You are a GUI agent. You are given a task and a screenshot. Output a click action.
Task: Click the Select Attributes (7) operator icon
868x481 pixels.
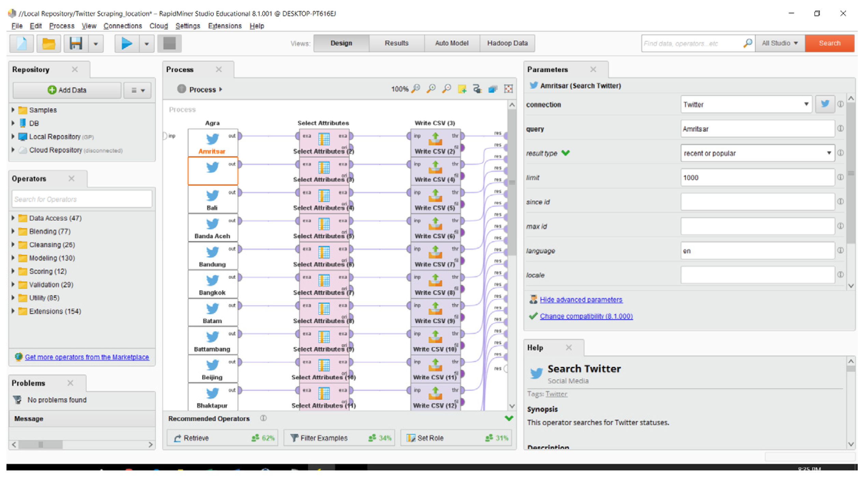pos(324,280)
